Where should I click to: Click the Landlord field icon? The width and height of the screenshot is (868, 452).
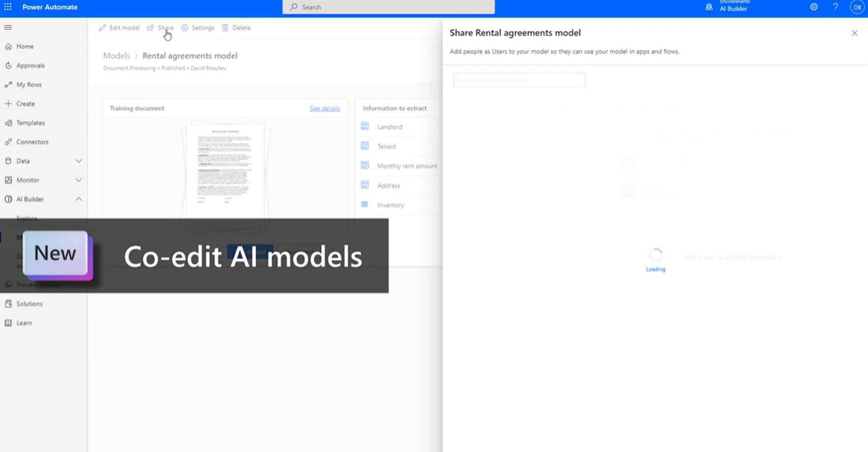tap(365, 126)
